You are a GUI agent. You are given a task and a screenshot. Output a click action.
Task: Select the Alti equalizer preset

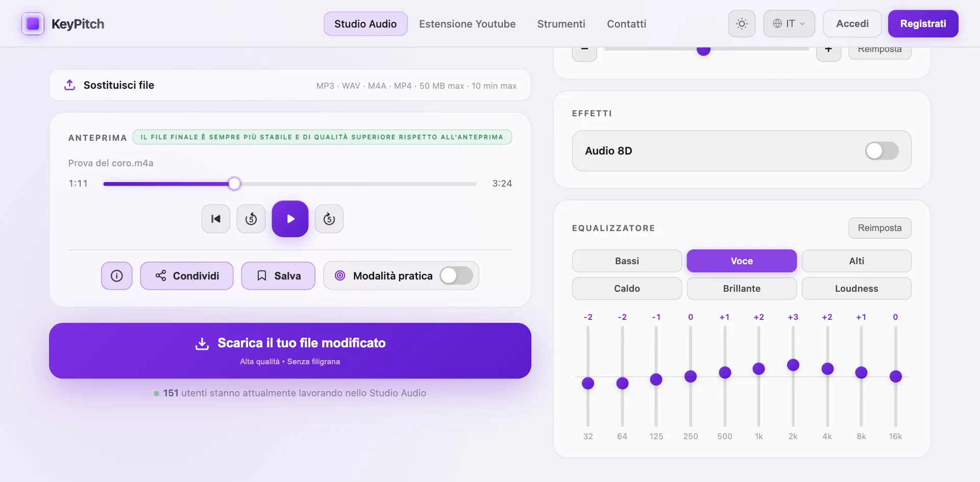[x=856, y=261]
